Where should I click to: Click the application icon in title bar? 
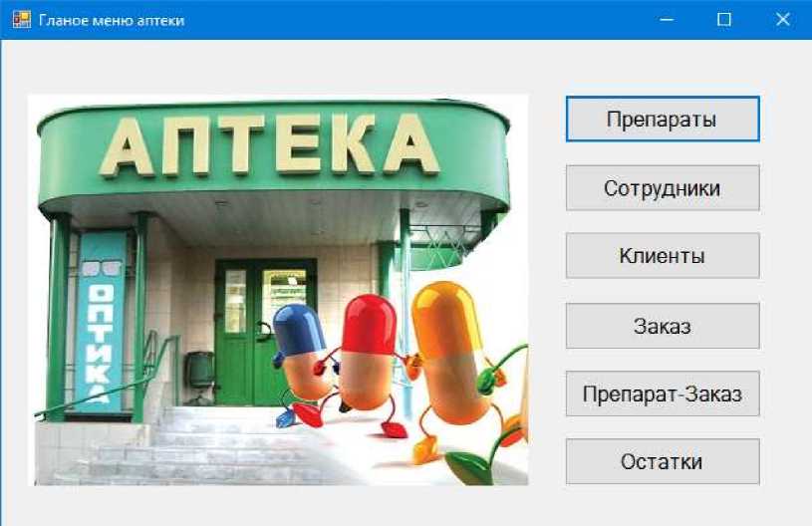[22, 20]
